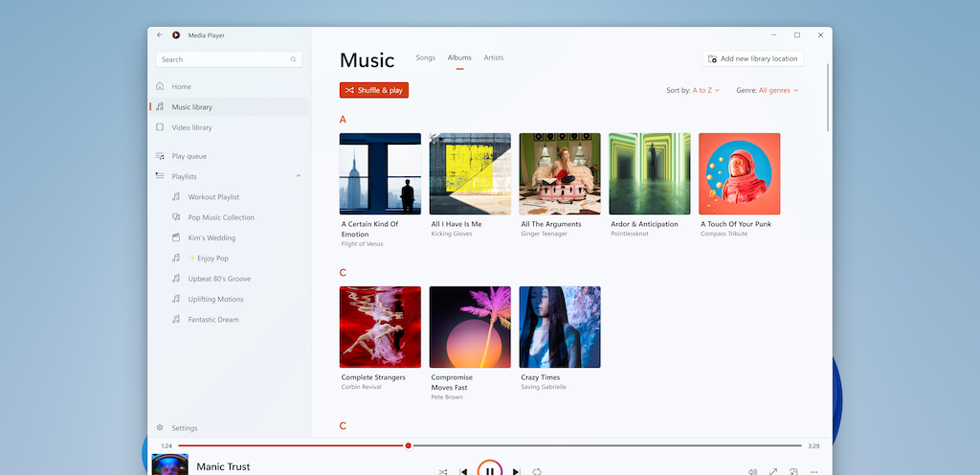This screenshot has width=980, height=475.
Task: Open the Video library section
Action: point(191,127)
